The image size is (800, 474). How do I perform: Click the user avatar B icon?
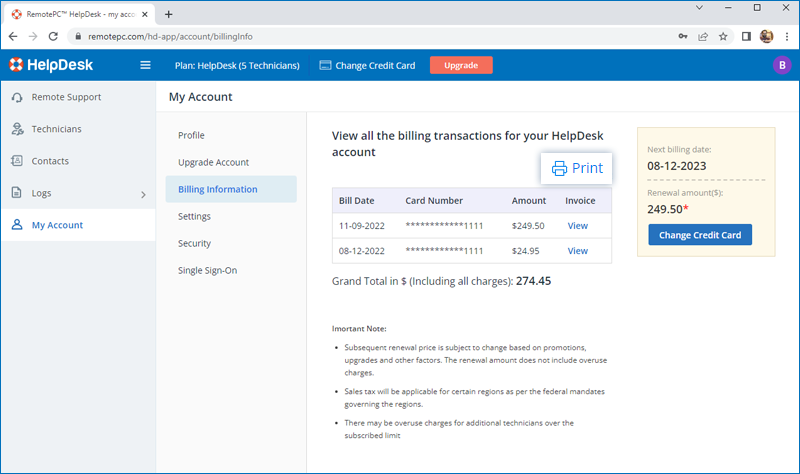pyautogui.click(x=781, y=66)
